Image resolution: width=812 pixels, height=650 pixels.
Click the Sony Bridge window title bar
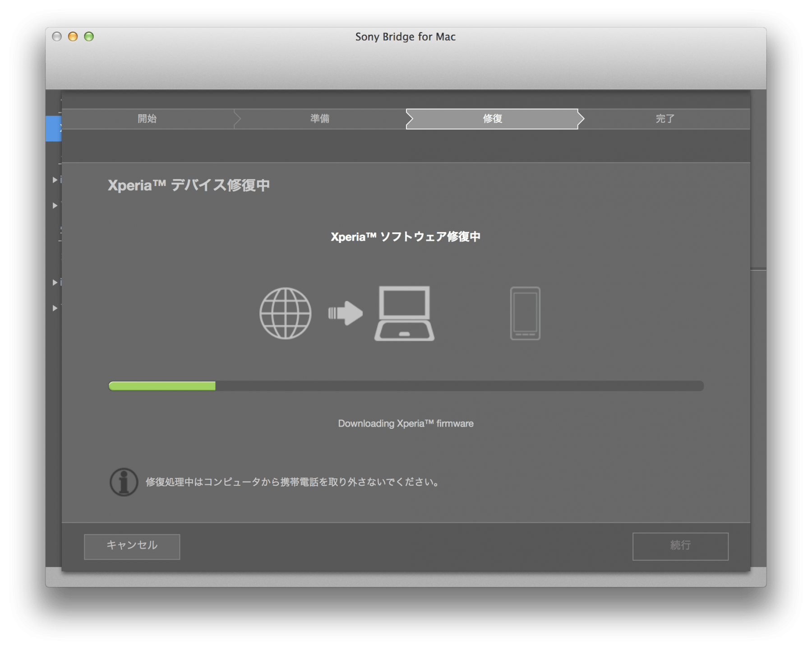pyautogui.click(x=405, y=37)
